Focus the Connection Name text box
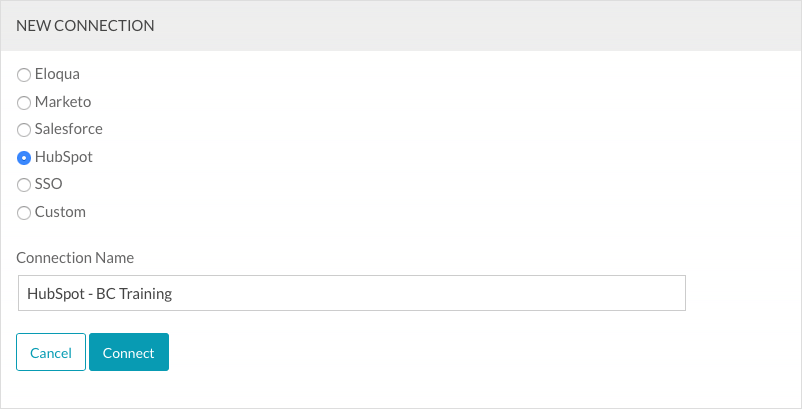The image size is (802, 409). pyautogui.click(x=400, y=294)
